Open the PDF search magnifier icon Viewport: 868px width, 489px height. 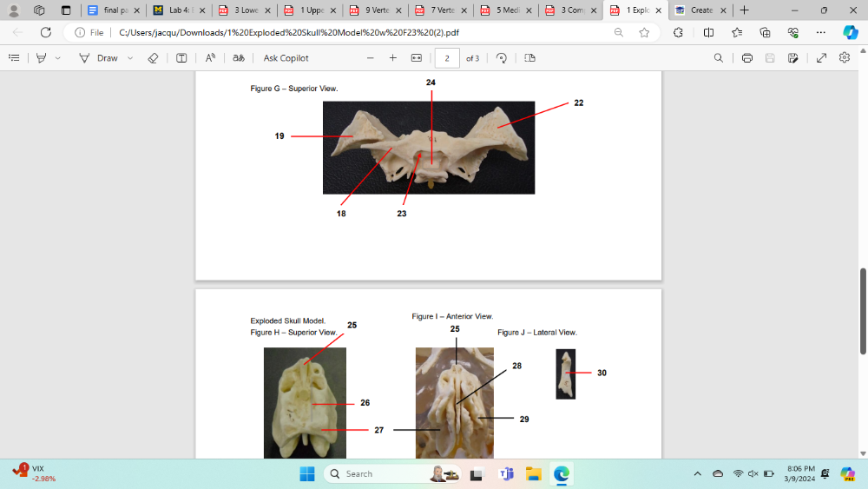coord(718,58)
